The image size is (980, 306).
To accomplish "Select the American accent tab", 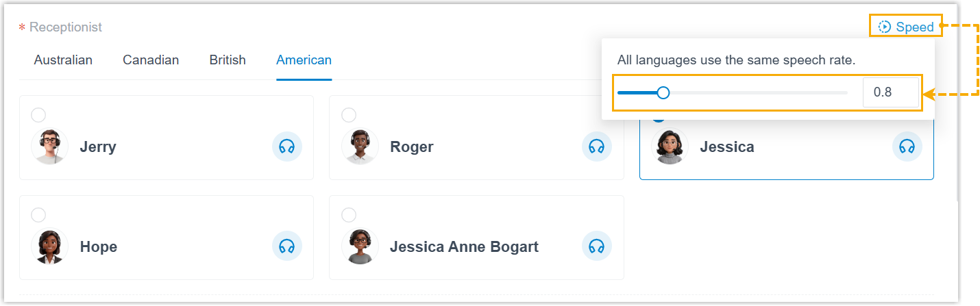I will click(x=304, y=60).
